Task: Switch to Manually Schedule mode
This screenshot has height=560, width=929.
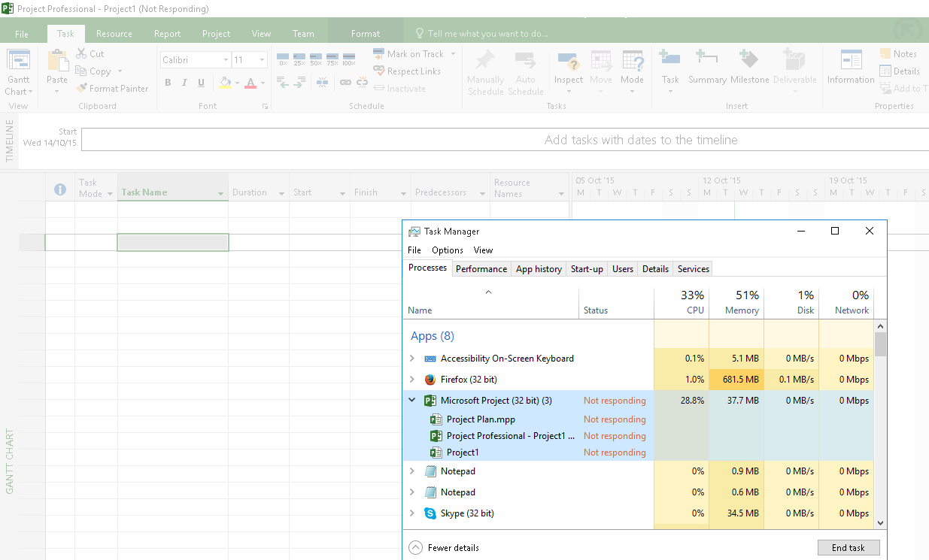Action: (x=485, y=73)
